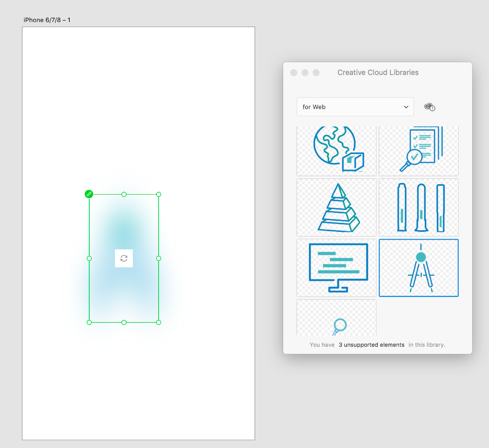Screen dimensions: 489x448
Task: Select the 'iPhone 6/7/8 – 1' artboard title
Action: click(x=47, y=20)
